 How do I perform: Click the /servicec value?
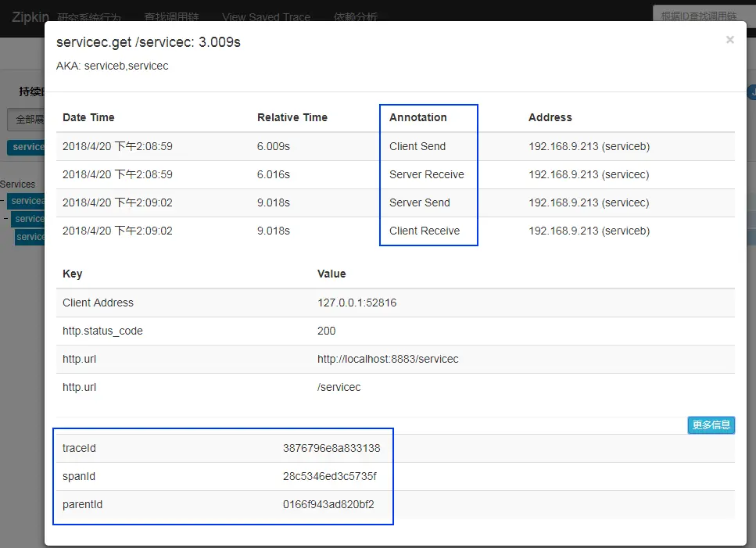pyautogui.click(x=339, y=388)
